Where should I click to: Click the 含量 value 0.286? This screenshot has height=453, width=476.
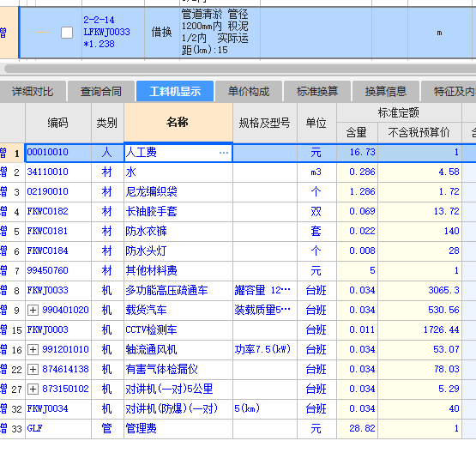tap(357, 172)
